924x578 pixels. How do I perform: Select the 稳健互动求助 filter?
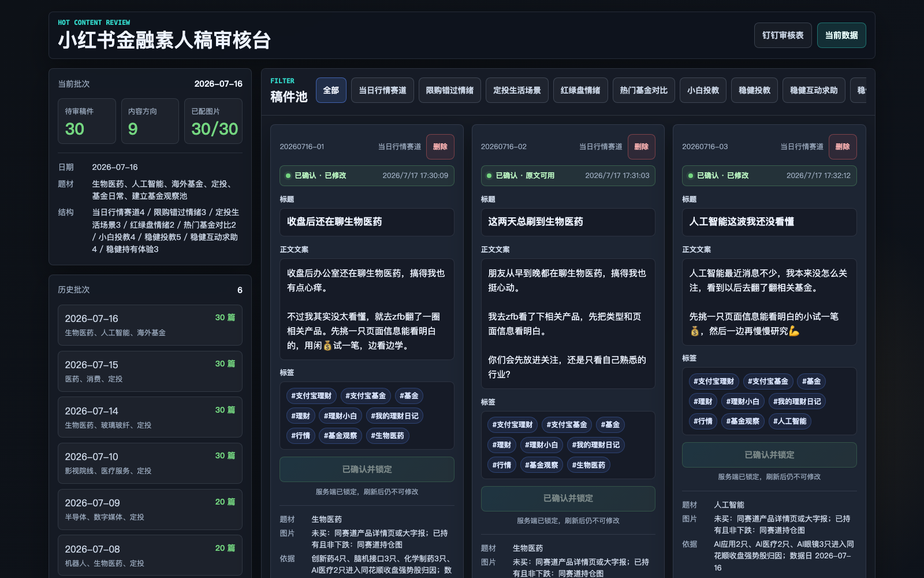pyautogui.click(x=814, y=90)
